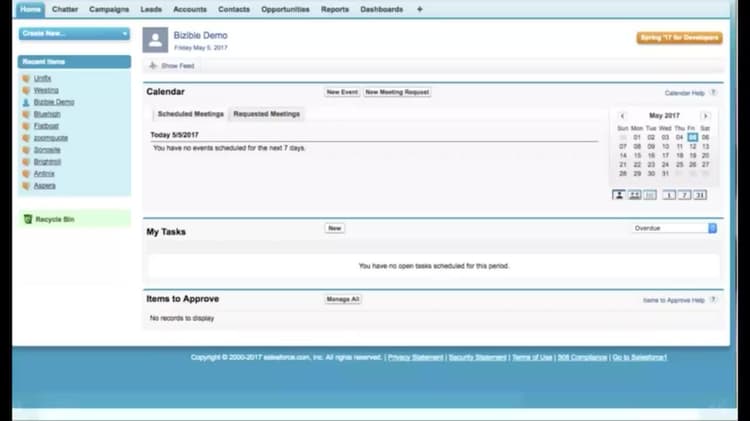Go to previous month in mini calendar

click(622, 116)
